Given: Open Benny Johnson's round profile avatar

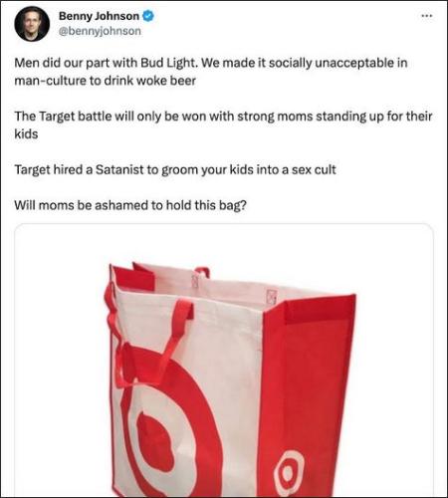Looking at the screenshot, I should (x=32, y=24).
